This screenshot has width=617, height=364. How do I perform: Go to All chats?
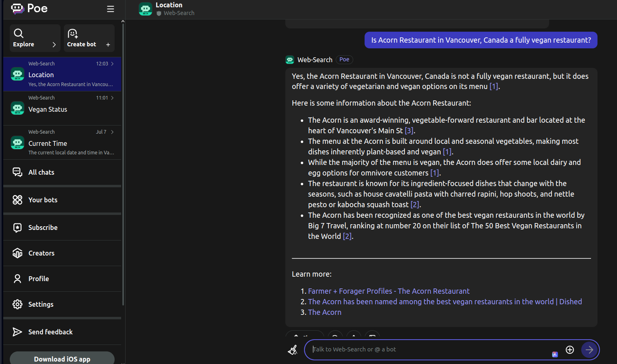(x=62, y=172)
